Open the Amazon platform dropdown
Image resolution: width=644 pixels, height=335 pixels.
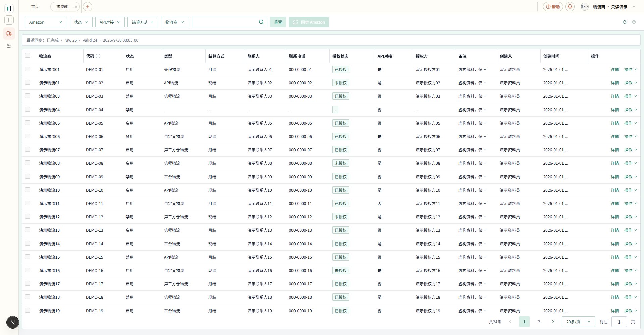[x=46, y=22]
